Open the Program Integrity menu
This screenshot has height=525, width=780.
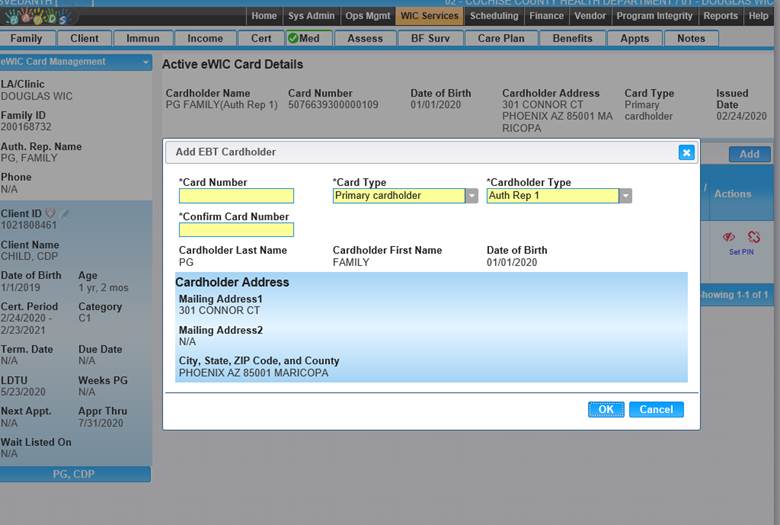point(655,16)
